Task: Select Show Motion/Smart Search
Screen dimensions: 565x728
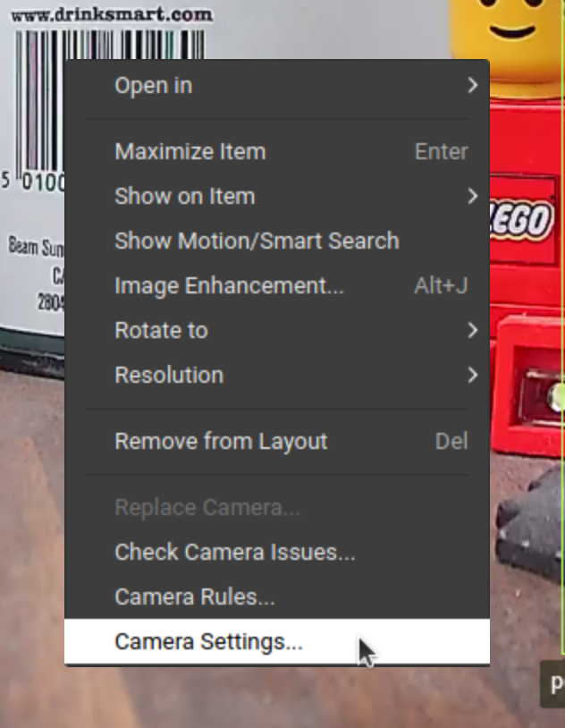Action: [257, 241]
